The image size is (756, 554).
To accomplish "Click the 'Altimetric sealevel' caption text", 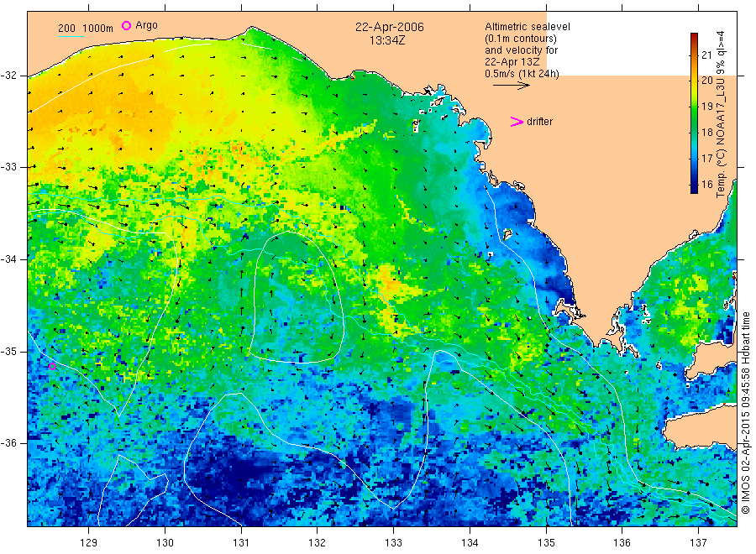I will tap(528, 27).
